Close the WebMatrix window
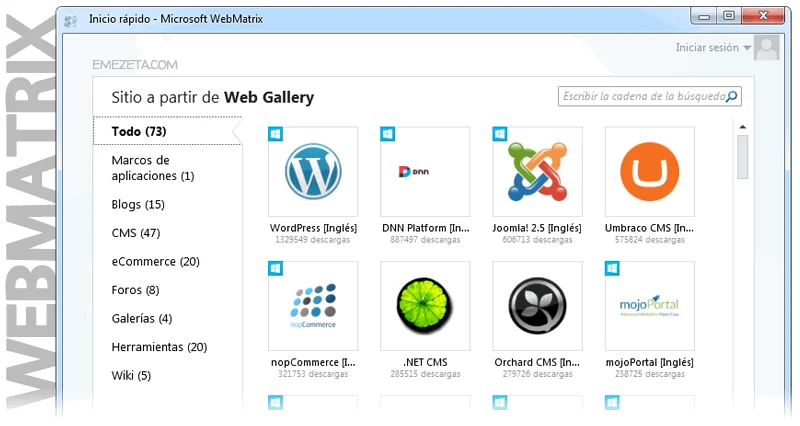This screenshot has width=800, height=426. pos(763,16)
